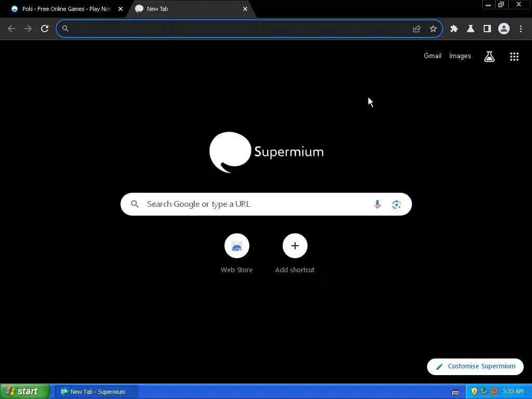
Task: Reload the current page
Action: (45, 29)
